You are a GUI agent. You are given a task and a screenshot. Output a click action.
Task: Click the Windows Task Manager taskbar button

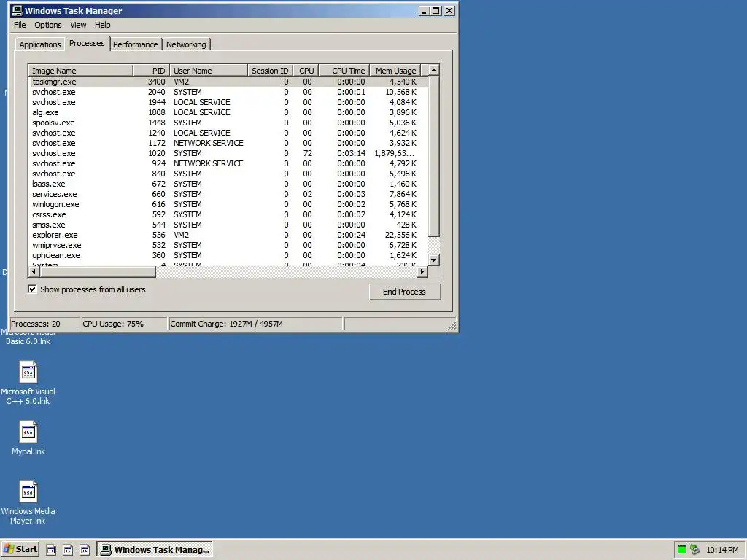[x=155, y=550]
